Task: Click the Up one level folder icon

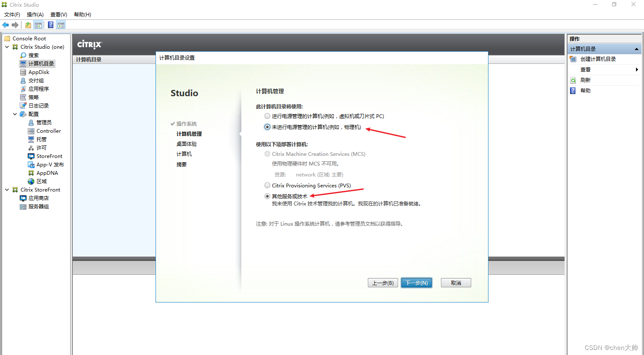Action: point(28,25)
